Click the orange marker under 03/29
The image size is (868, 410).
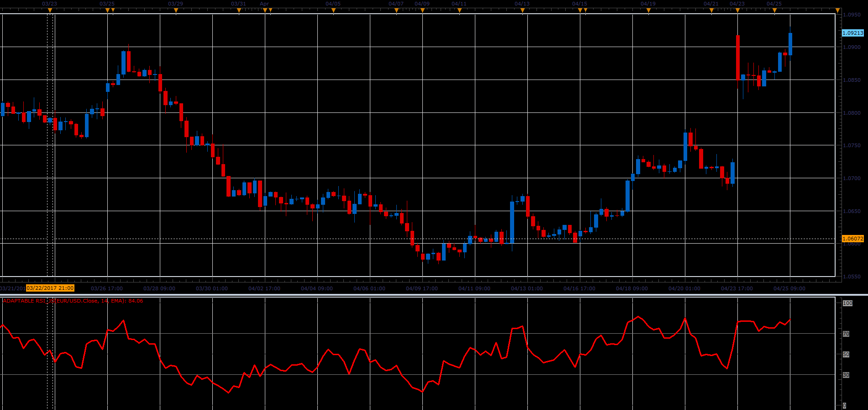click(x=176, y=11)
